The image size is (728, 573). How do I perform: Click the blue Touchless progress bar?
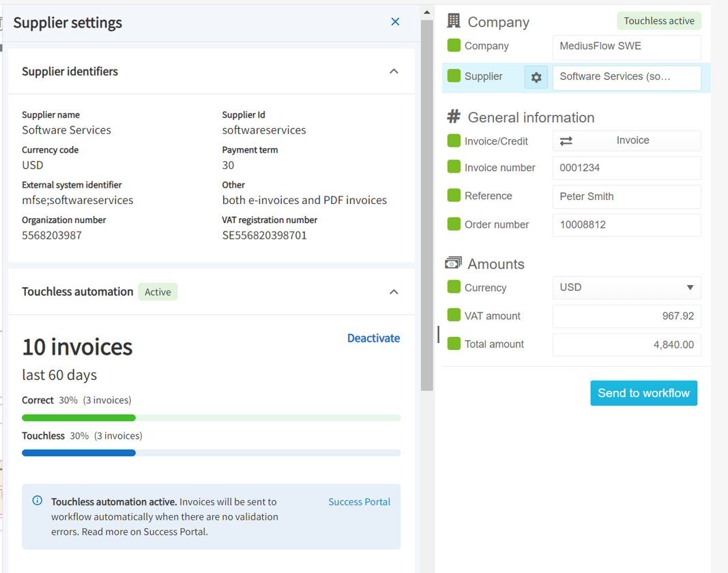pos(78,452)
